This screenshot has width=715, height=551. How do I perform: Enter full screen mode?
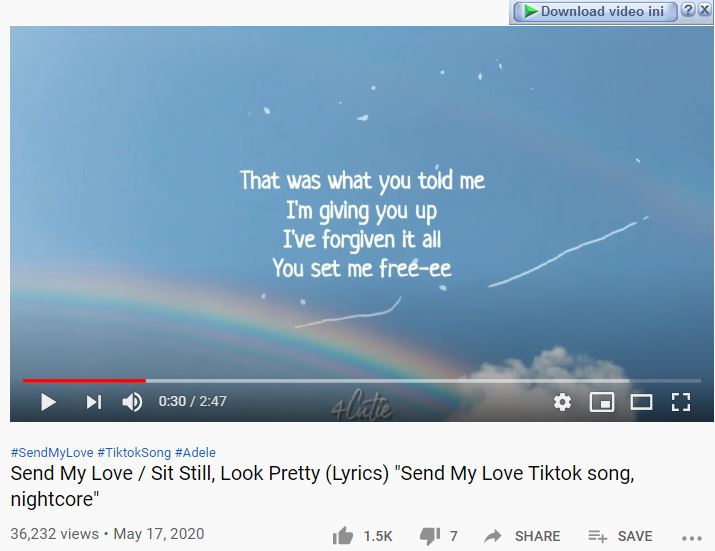click(681, 402)
